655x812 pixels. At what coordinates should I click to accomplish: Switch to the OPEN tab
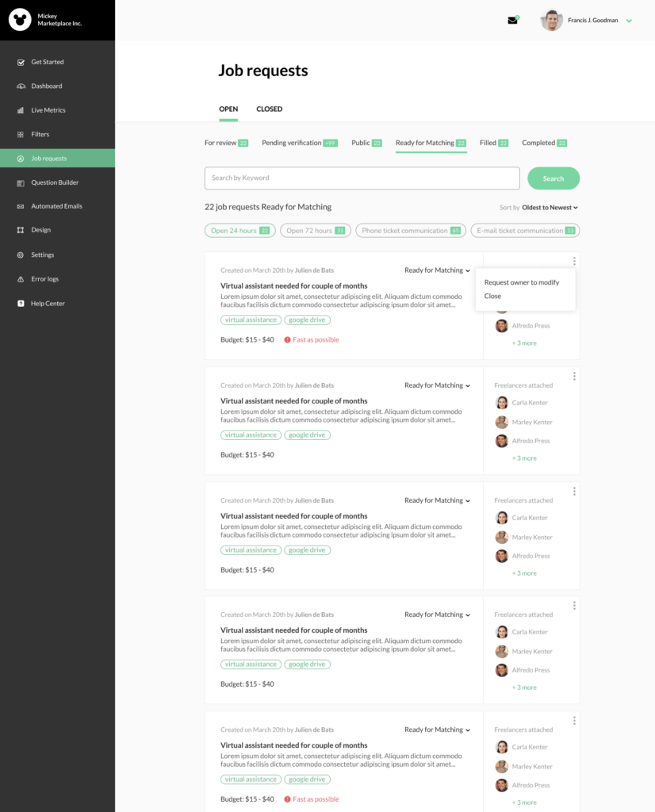coord(228,109)
